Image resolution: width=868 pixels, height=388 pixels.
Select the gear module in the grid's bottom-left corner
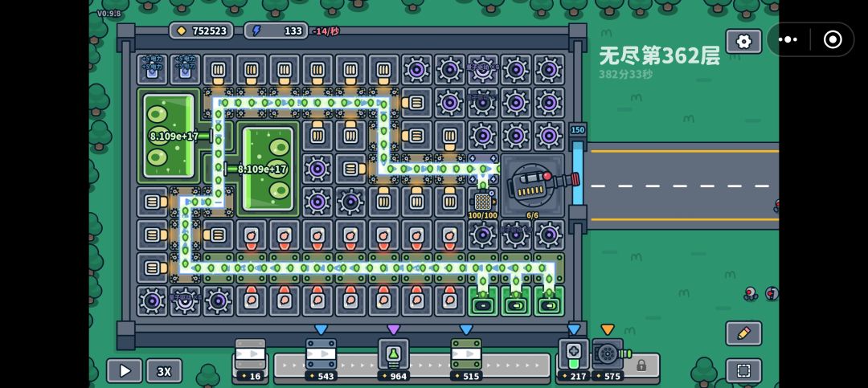pos(152,301)
